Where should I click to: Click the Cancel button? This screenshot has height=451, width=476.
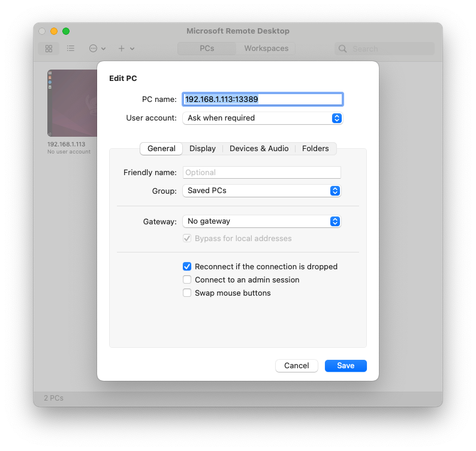pyautogui.click(x=297, y=366)
